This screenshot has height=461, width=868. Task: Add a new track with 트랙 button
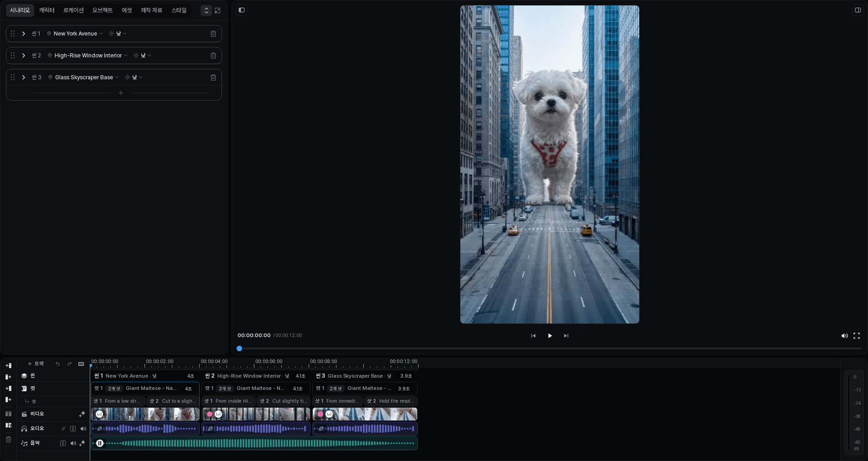[x=36, y=364]
